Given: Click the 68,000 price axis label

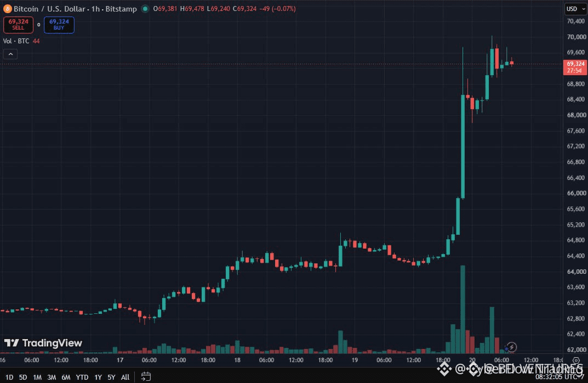Looking at the screenshot, I should click(576, 115).
